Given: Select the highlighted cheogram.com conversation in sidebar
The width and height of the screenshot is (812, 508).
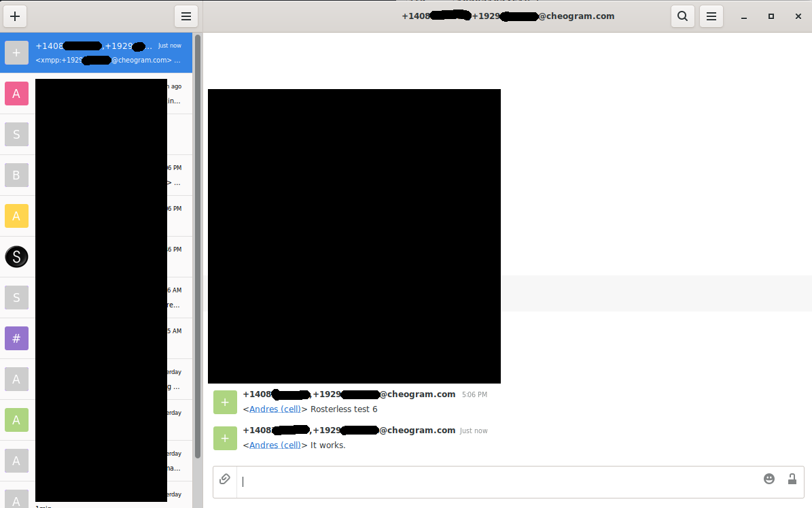Looking at the screenshot, I should (x=96, y=53).
